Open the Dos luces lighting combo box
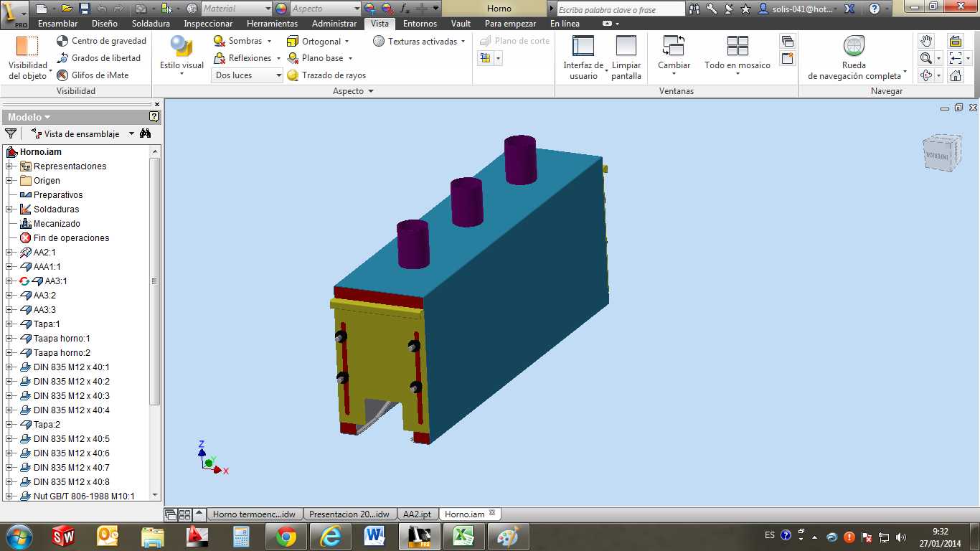 tap(248, 75)
